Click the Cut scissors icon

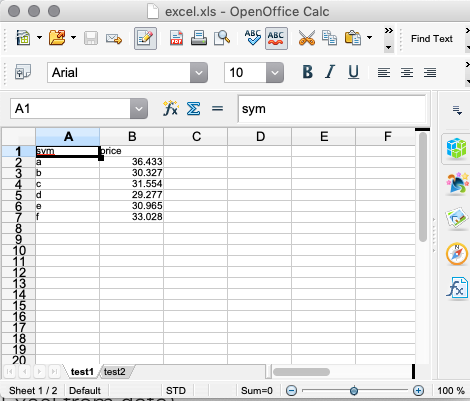[307, 38]
